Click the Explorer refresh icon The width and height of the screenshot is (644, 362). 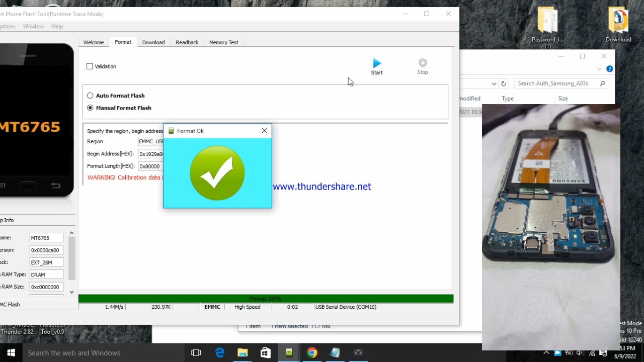(504, 83)
